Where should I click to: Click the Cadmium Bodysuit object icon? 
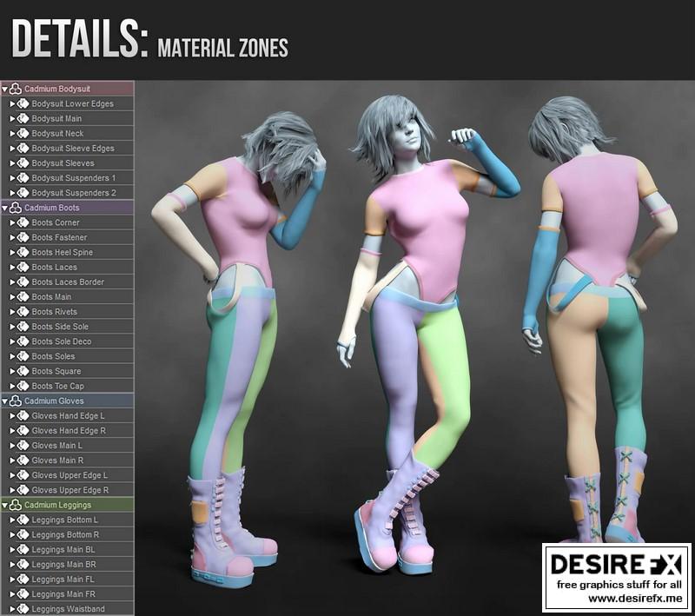[x=16, y=89]
